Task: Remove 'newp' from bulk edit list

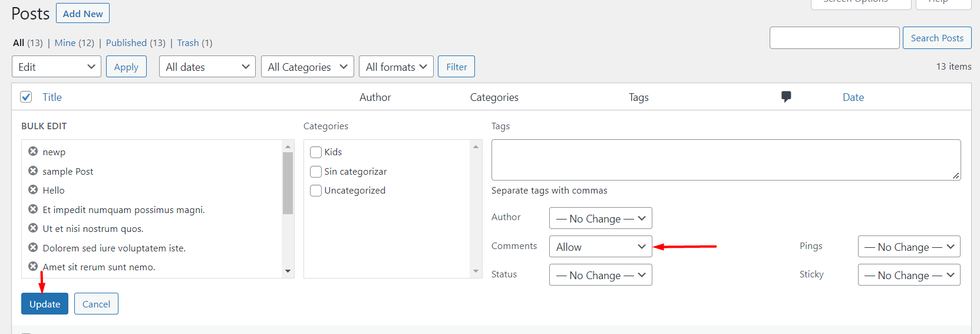Action: click(x=33, y=152)
